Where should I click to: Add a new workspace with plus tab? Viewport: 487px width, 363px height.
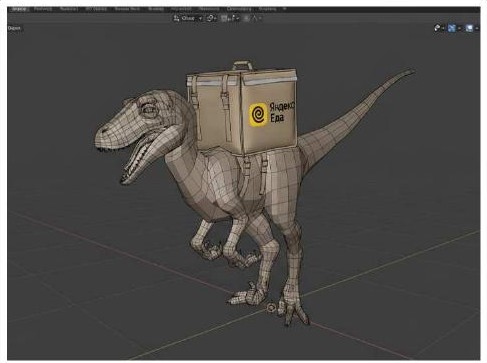284,9
